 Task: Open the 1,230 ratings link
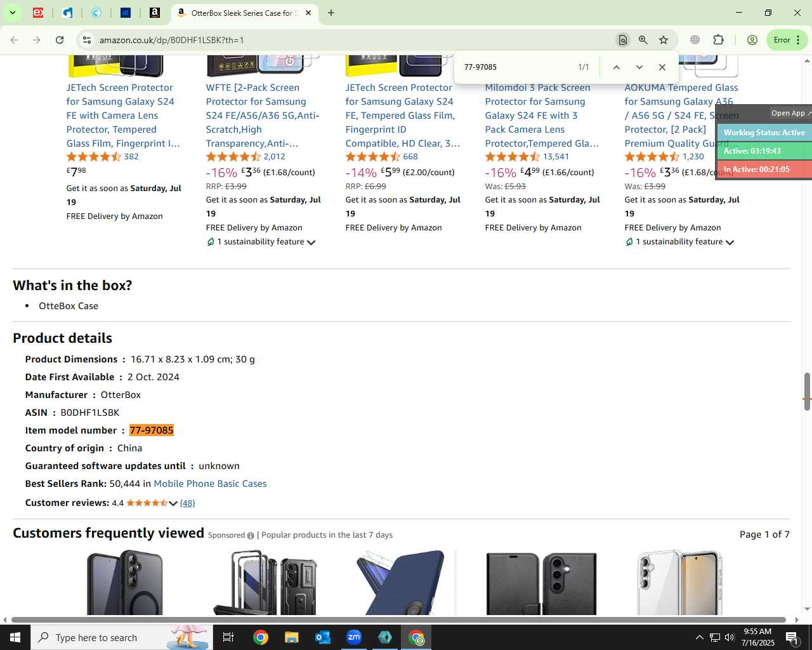tap(693, 157)
